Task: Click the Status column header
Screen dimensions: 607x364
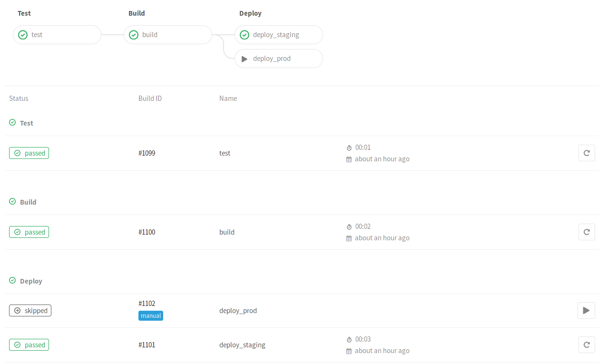Action: (19, 98)
